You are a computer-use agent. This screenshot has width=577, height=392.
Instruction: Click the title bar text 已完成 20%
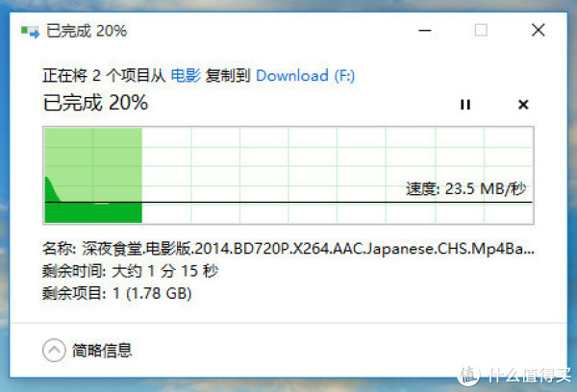click(x=87, y=31)
